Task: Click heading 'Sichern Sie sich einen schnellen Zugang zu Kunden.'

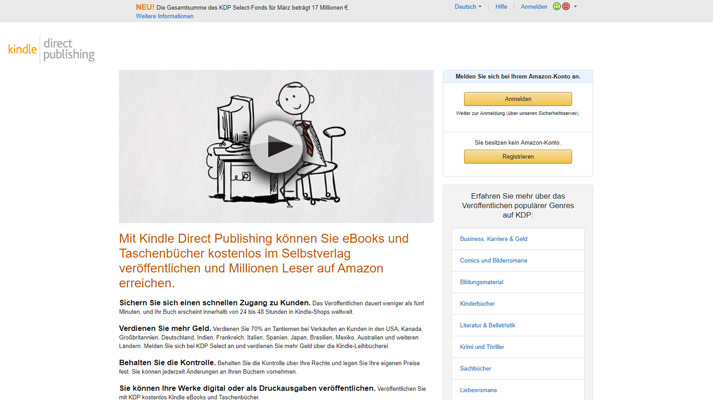Action: [215, 303]
